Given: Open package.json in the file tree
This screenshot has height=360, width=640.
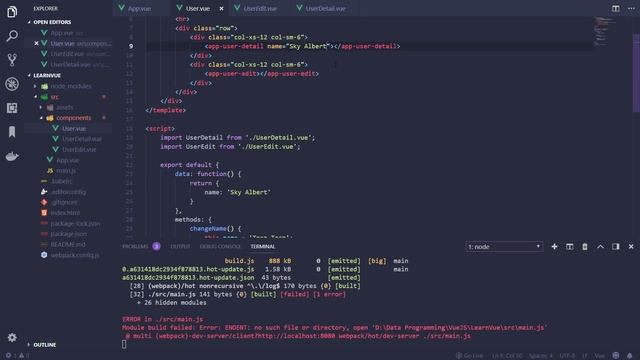Looking at the screenshot, I should coord(67,234).
